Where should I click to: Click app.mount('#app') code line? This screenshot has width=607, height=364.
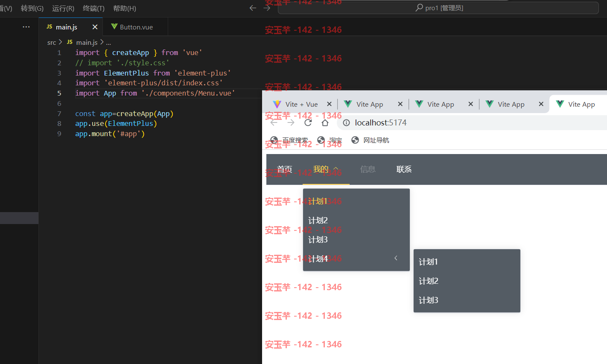[110, 134]
